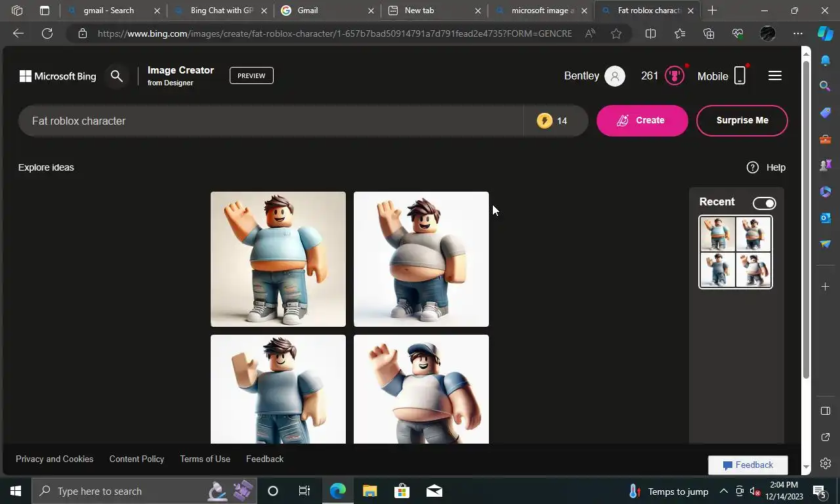
Task: Open Explore ideas link
Action: pyautogui.click(x=46, y=167)
